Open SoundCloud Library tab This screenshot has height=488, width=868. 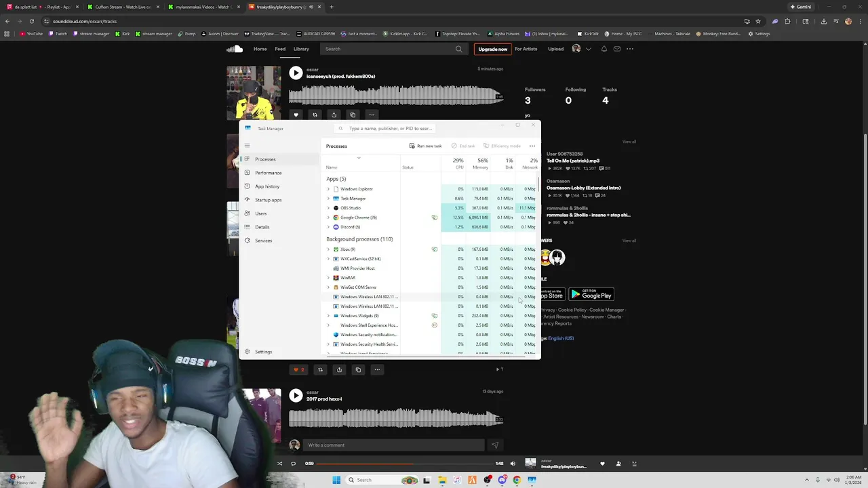tap(301, 49)
